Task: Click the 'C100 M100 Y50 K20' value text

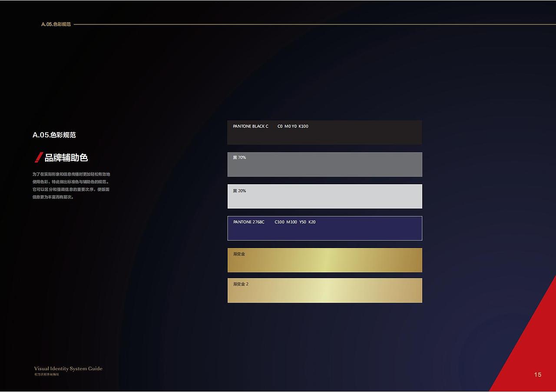Action: [x=295, y=222]
